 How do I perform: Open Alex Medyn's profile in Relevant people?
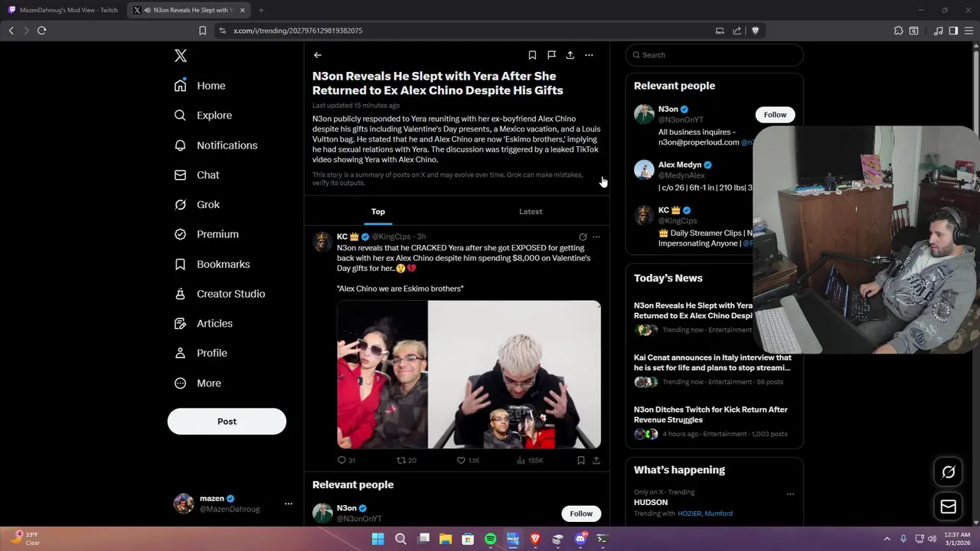680,165
